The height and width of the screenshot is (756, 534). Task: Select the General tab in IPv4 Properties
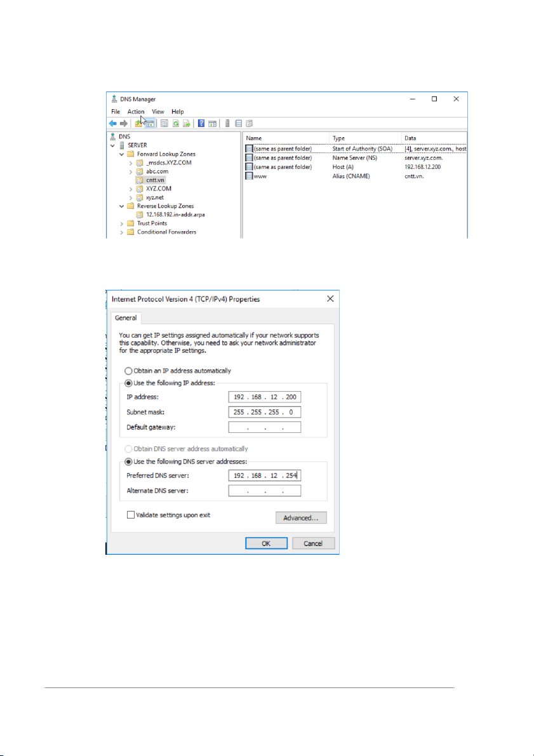[x=126, y=318]
